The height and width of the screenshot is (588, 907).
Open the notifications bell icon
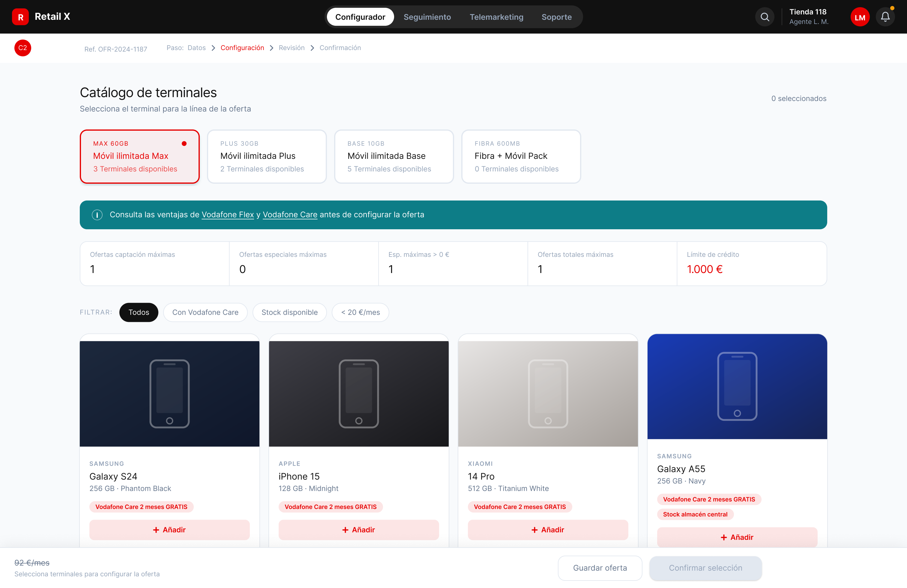coord(885,17)
